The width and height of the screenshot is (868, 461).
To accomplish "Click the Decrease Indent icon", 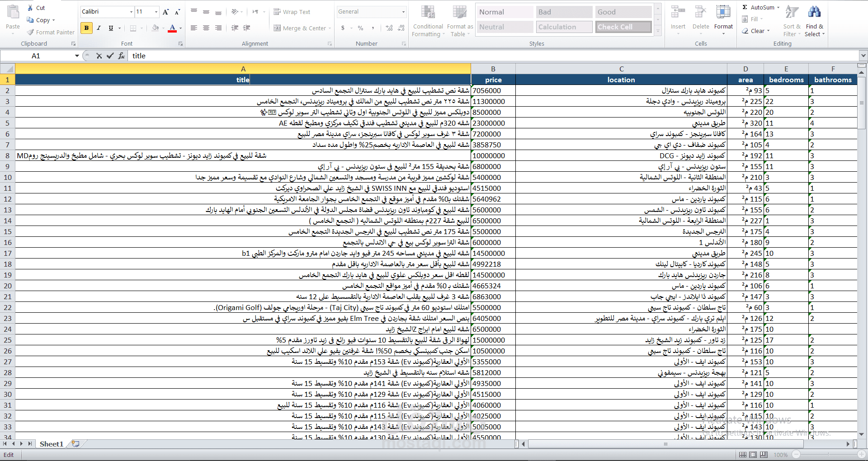I will coord(235,28).
